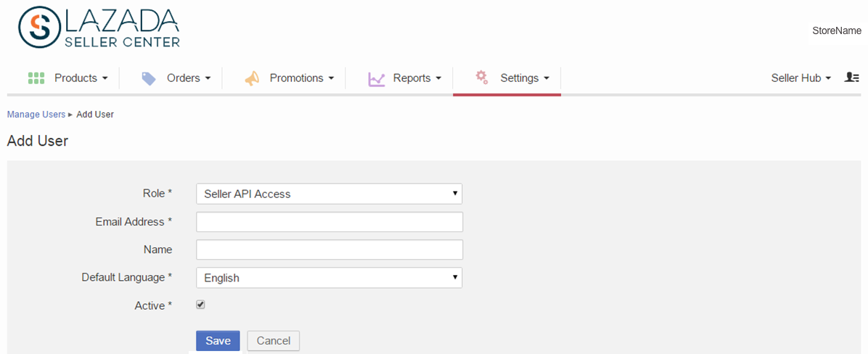Screen dimensions: 868x354
Task: Click the Cancel button
Action: coord(274,341)
